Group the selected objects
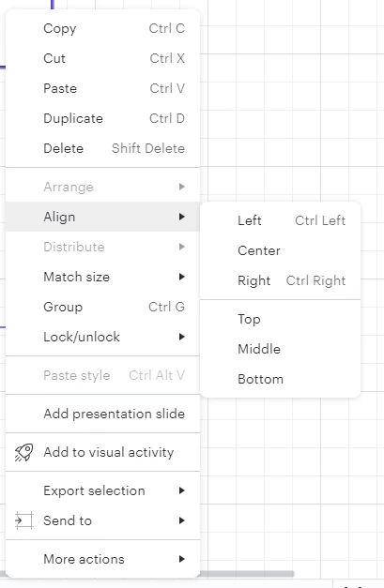Image resolution: width=384 pixels, height=588 pixels. pos(103,307)
